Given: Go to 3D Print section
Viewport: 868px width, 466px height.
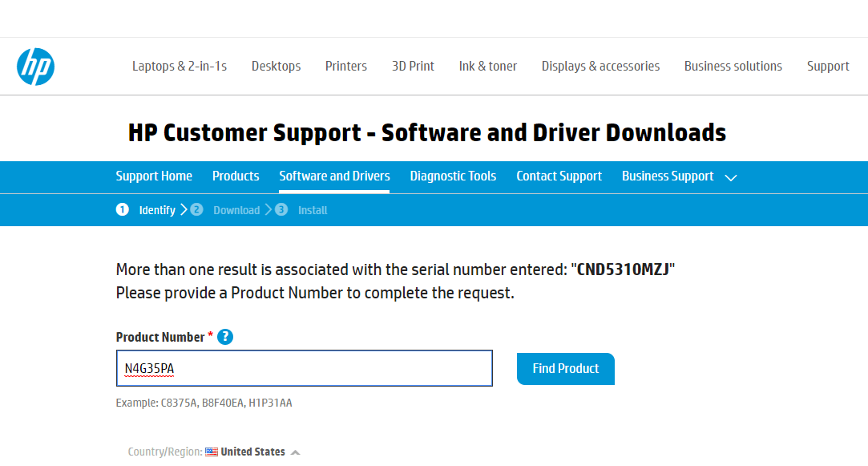Looking at the screenshot, I should pos(413,66).
